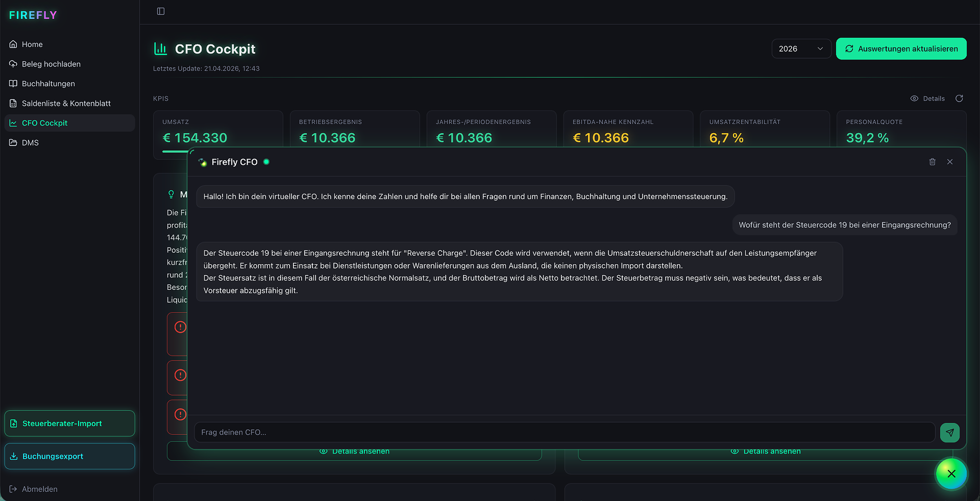Click the Letztes Update timestamp
The width and height of the screenshot is (980, 501).
tap(206, 69)
